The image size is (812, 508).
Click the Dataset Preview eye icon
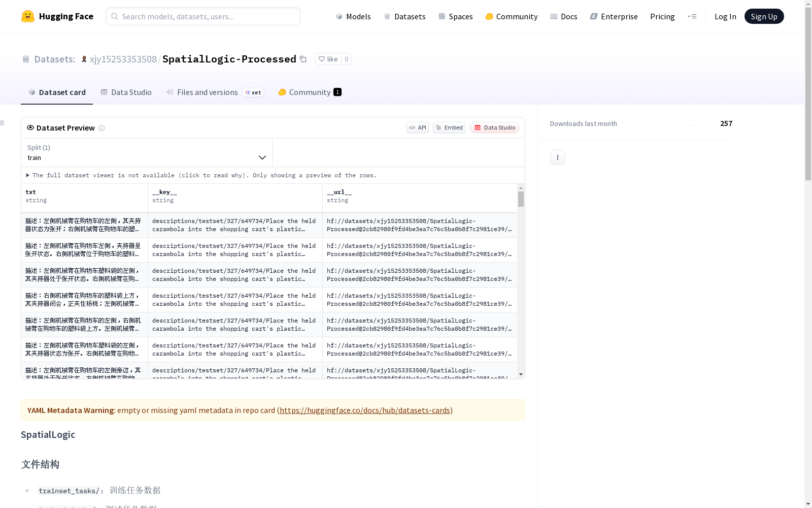[x=30, y=128]
